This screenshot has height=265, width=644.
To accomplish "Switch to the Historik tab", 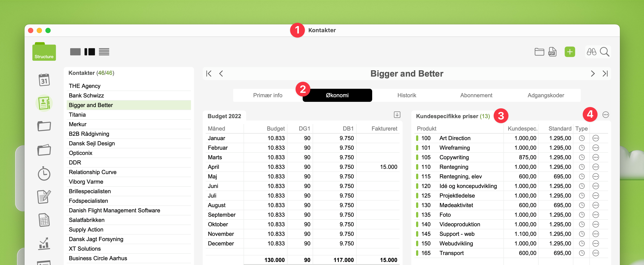I will pyautogui.click(x=407, y=95).
